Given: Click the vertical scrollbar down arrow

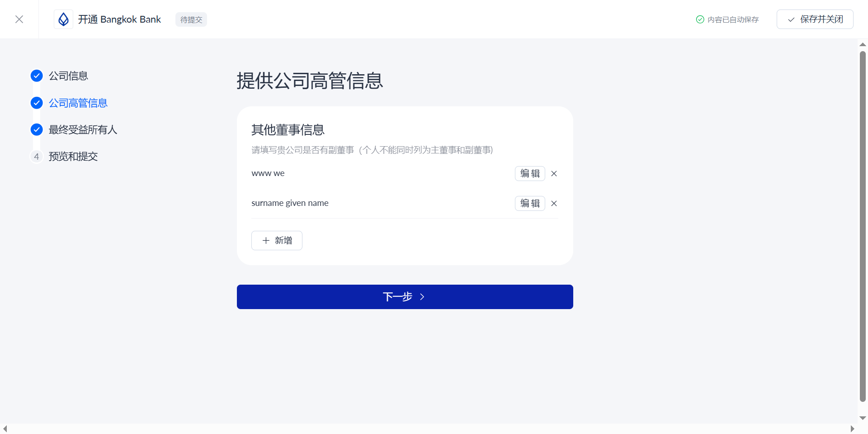Looking at the screenshot, I should coord(863,418).
